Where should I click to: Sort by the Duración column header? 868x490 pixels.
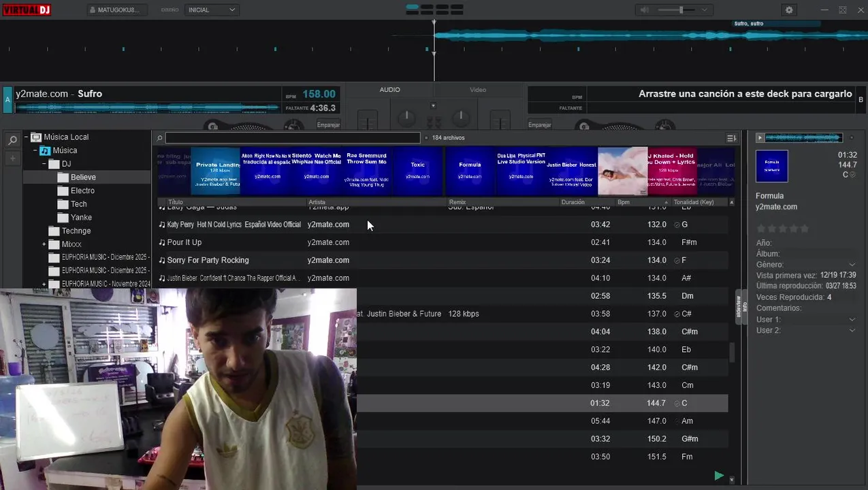pyautogui.click(x=573, y=202)
